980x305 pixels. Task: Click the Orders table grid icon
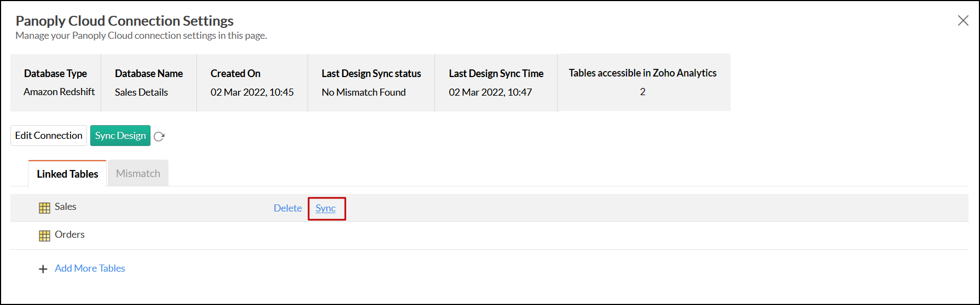click(x=44, y=236)
